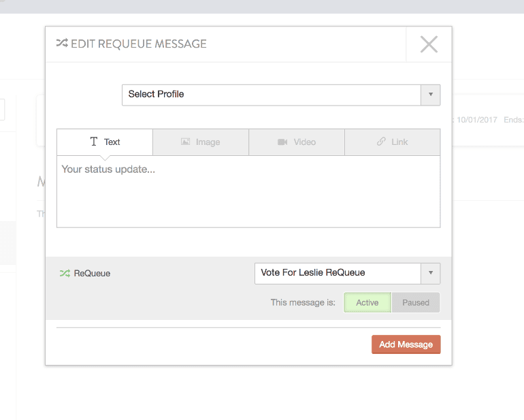
Task: Open the Video tab
Action: (x=297, y=142)
